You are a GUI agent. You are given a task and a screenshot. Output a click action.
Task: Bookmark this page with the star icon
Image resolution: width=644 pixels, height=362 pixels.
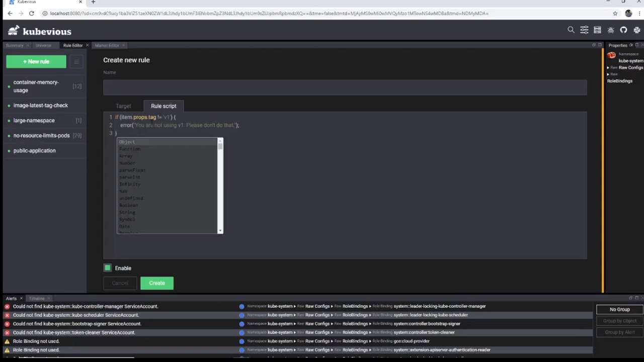click(x=615, y=14)
